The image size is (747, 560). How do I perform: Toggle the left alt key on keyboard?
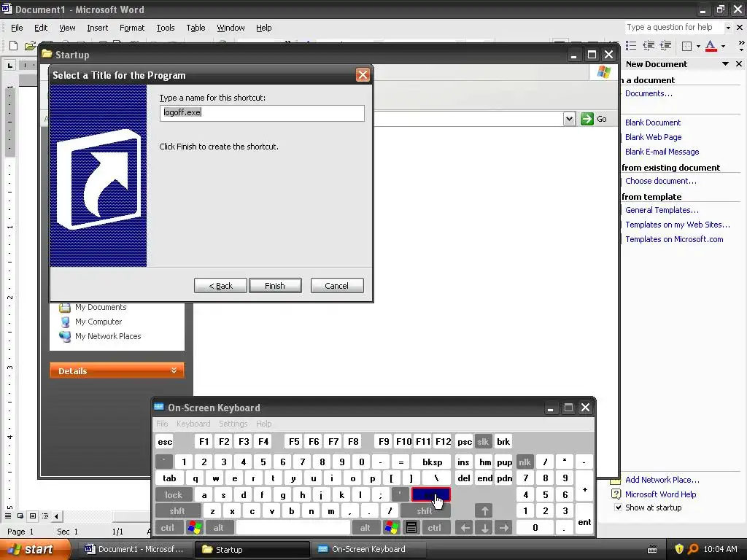coord(219,528)
